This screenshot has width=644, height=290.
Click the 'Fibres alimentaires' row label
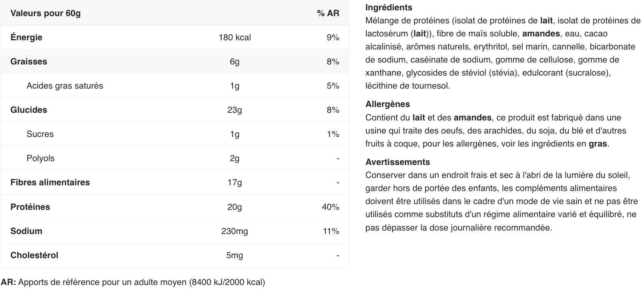[x=50, y=183]
